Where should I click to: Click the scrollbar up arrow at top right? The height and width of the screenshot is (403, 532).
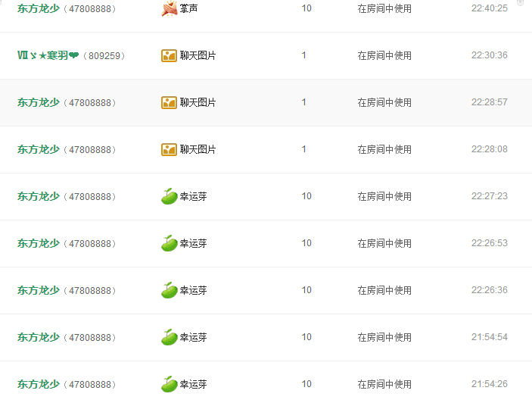(520, 3)
